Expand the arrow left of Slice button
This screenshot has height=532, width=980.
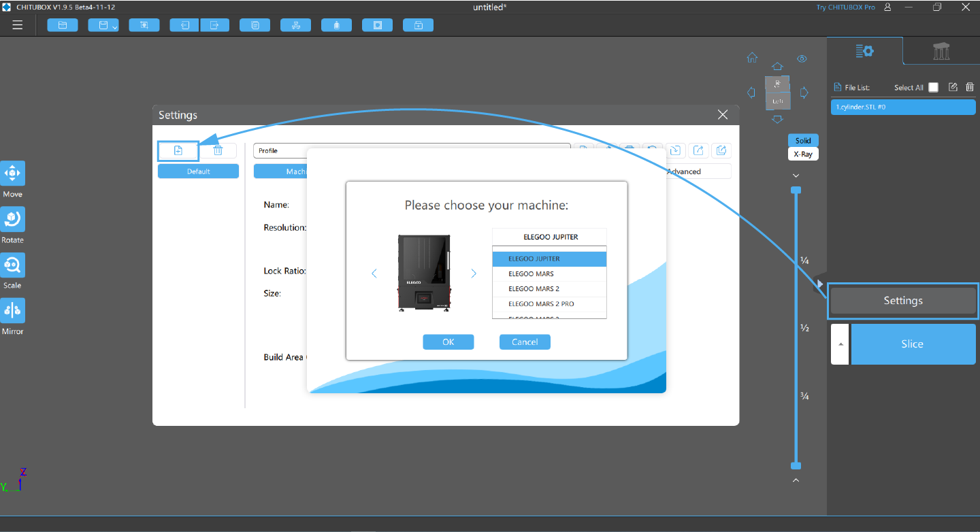pyautogui.click(x=840, y=344)
